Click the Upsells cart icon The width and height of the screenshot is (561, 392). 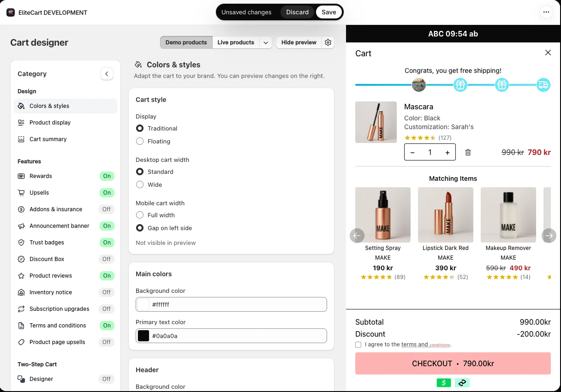pyautogui.click(x=21, y=193)
